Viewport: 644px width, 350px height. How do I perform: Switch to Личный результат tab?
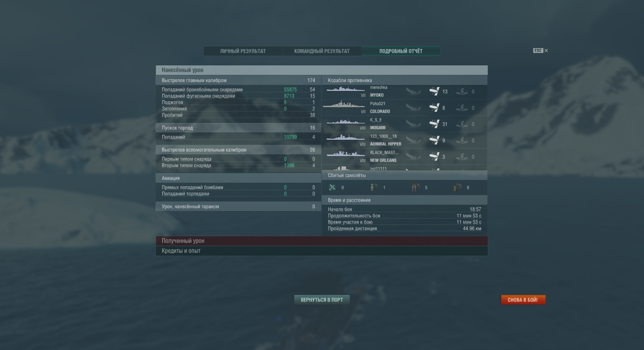pyautogui.click(x=243, y=51)
